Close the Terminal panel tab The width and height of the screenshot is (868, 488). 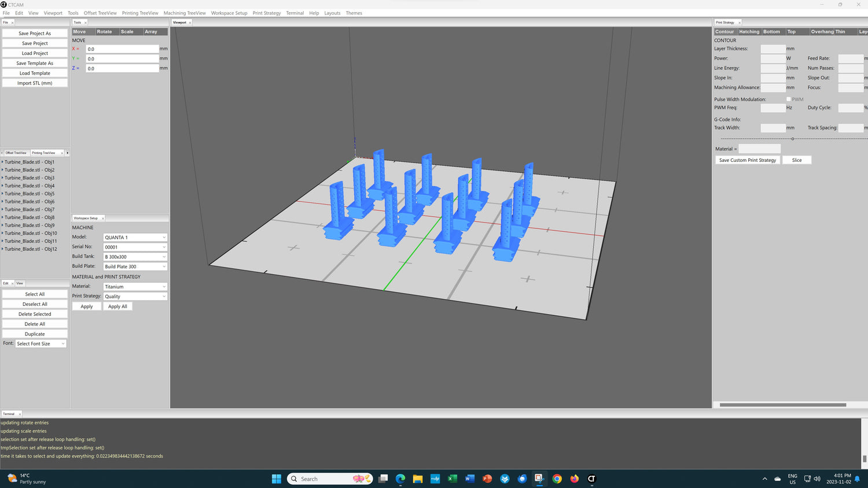click(x=20, y=414)
